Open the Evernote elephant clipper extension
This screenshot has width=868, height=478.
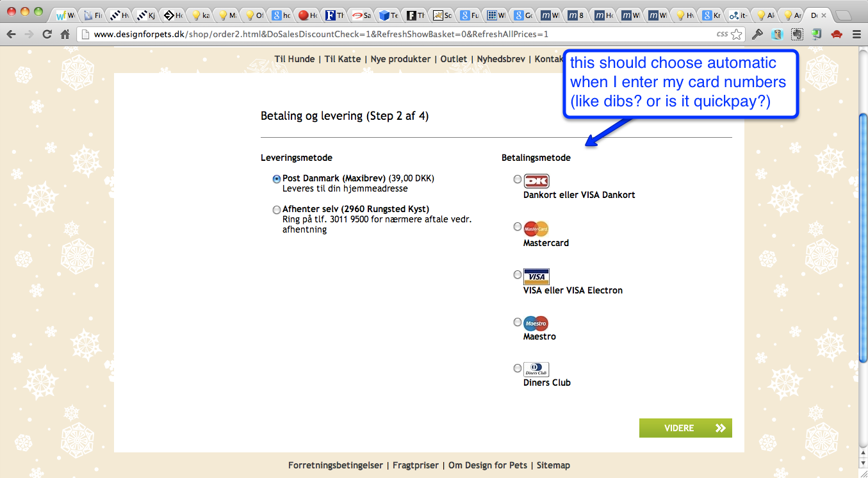pyautogui.click(x=797, y=35)
